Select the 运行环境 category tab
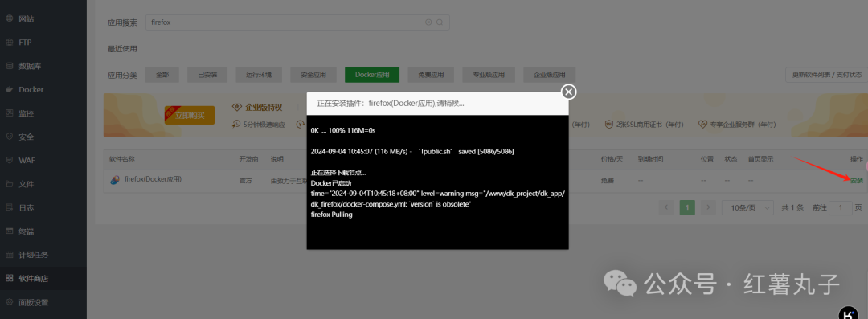The width and height of the screenshot is (868, 319). pos(259,75)
